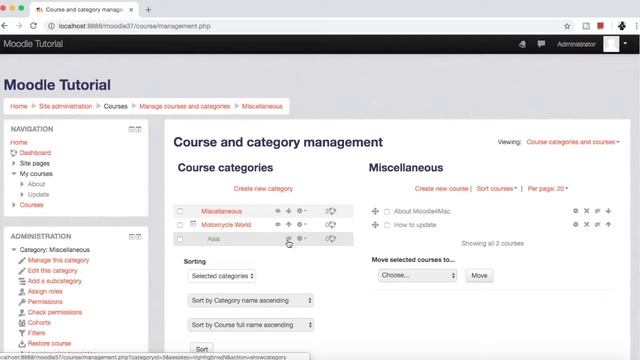Viewport: 640px width, 360px height.
Task: Expand the Update course node
Action: [x=22, y=194]
